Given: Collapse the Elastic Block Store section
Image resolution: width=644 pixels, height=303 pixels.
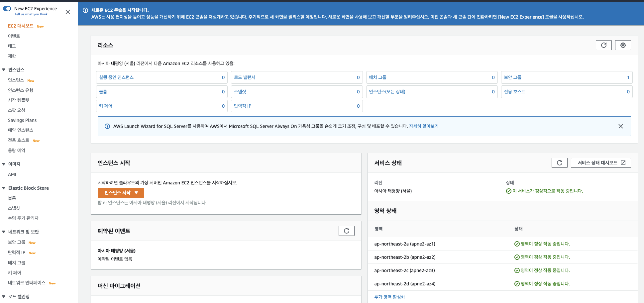Looking at the screenshot, I should (x=4, y=188).
